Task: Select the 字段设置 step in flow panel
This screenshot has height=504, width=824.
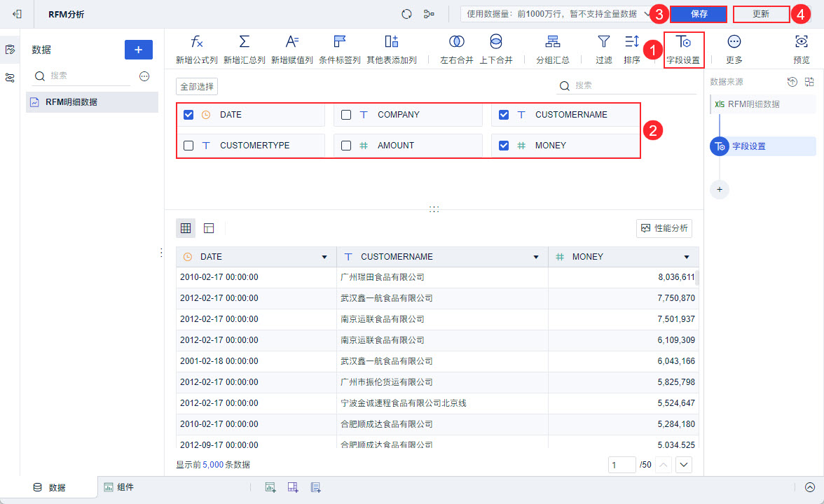Action: pos(763,146)
